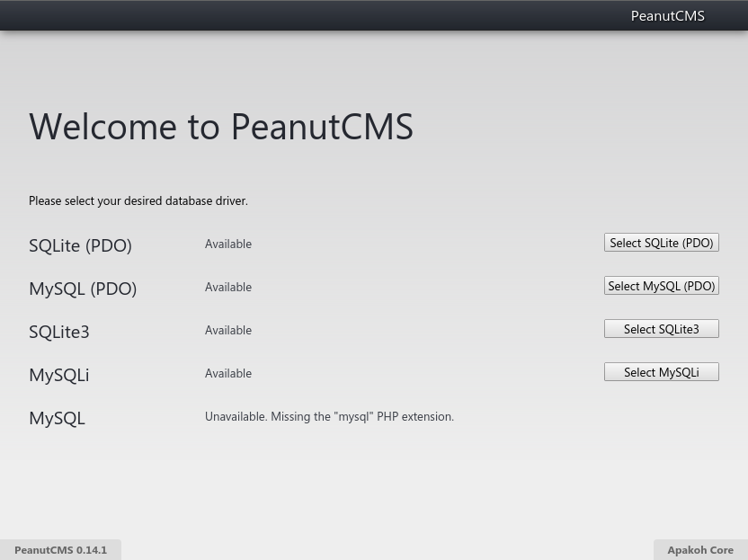Click the MySQL (PDO) driver name label

(x=83, y=288)
